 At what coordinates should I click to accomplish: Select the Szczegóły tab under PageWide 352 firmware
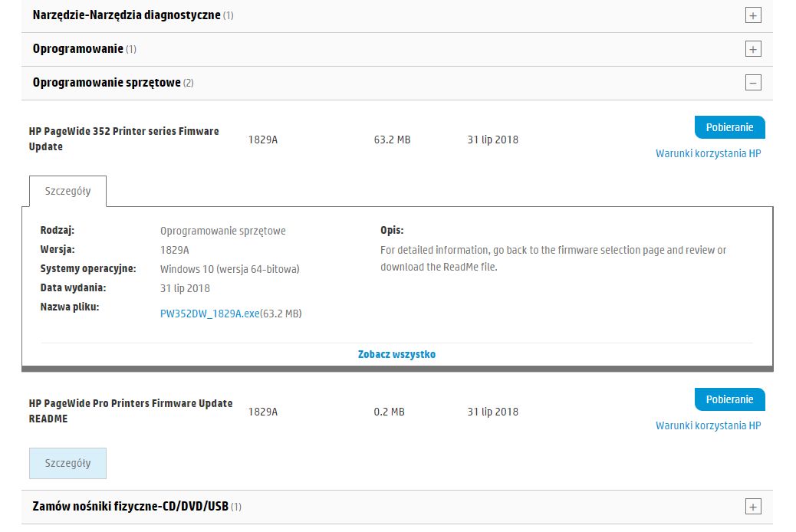[x=67, y=192]
